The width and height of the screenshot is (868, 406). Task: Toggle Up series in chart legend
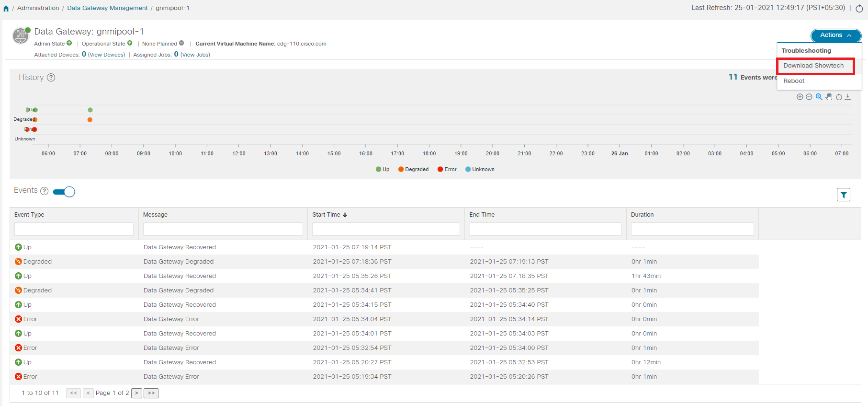click(x=383, y=169)
